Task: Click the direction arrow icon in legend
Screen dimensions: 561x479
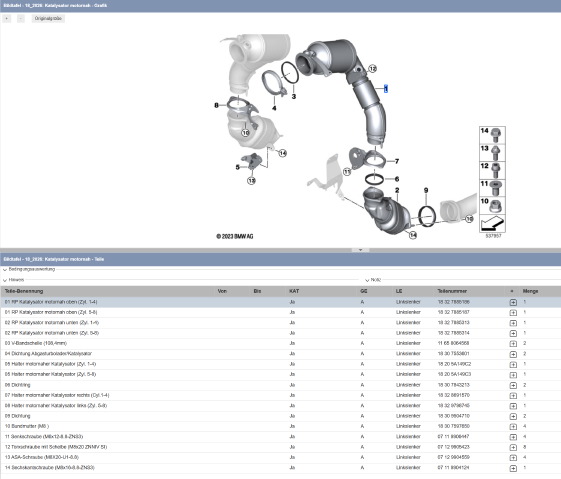Action: pyautogui.click(x=492, y=223)
